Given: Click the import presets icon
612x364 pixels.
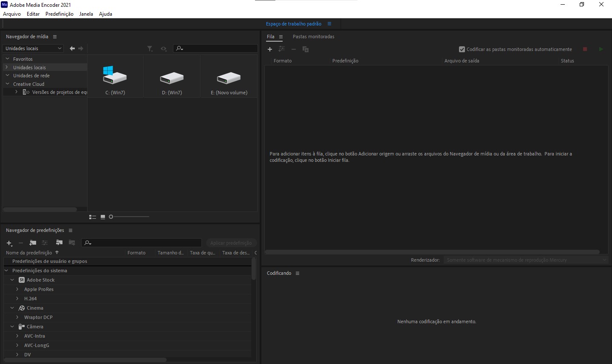Looking at the screenshot, I should tap(59, 243).
